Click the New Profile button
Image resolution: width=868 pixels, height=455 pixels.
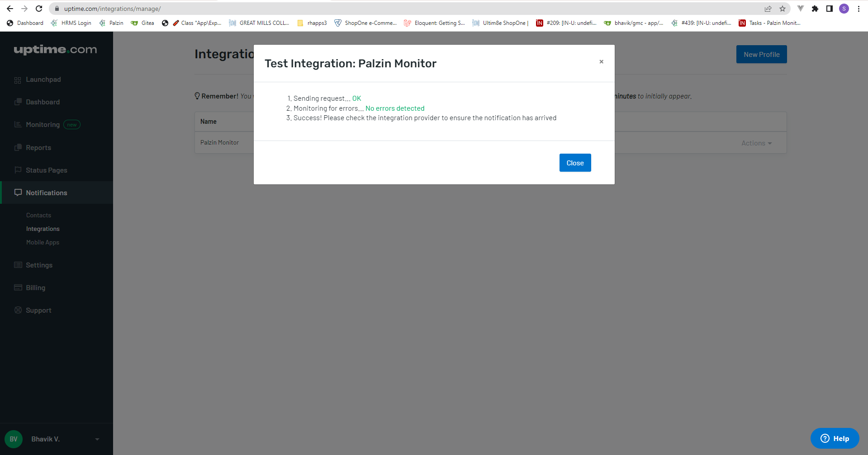[761, 54]
